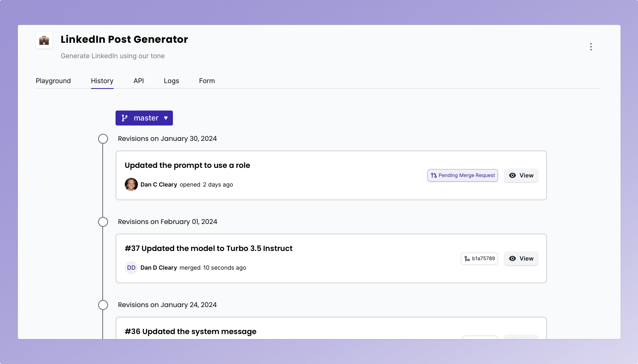Click 'Revisions on January 24, 2024' heading
Viewport: 638px width, 364px height.
168,305
